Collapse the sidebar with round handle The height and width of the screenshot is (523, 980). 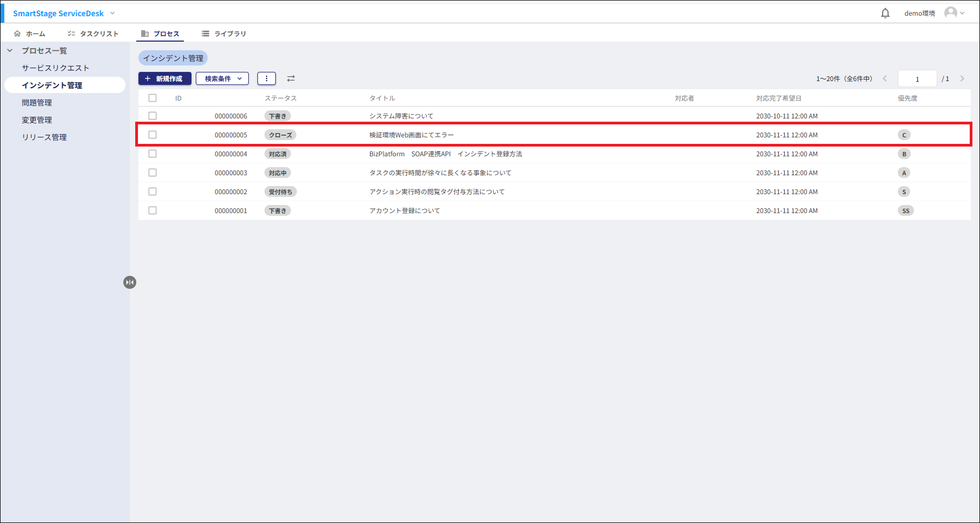coord(130,282)
